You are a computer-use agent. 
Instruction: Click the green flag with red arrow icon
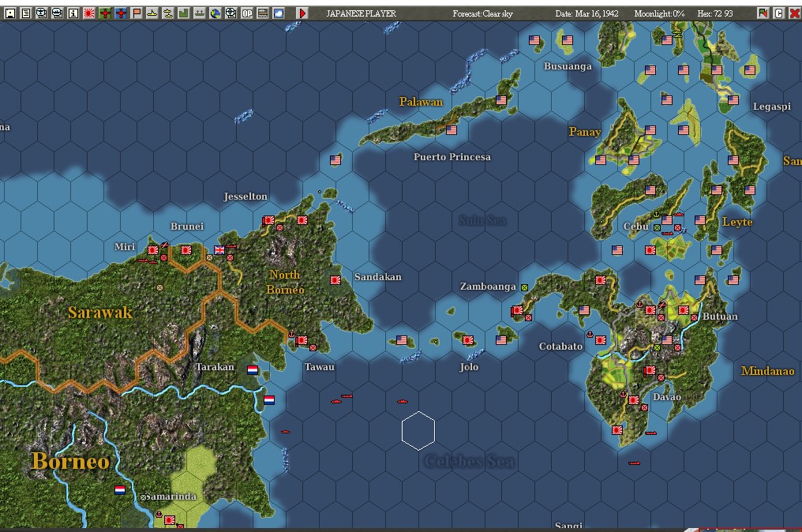pyautogui.click(x=763, y=13)
